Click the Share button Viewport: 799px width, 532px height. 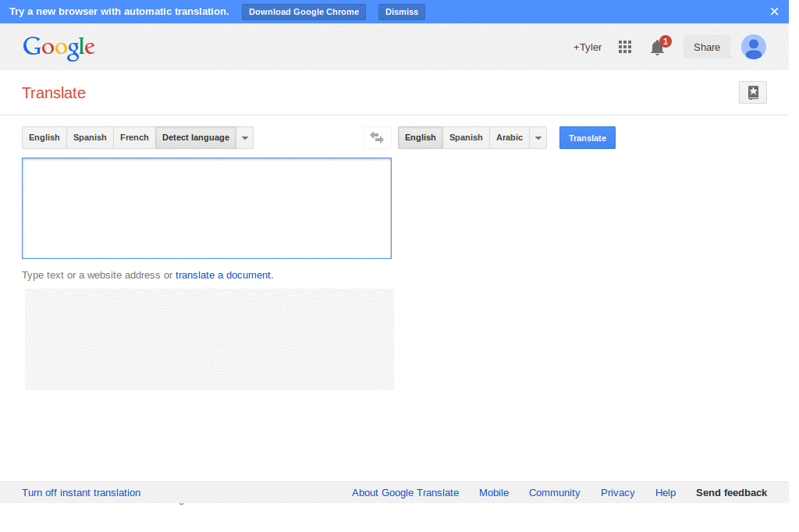[x=707, y=47]
